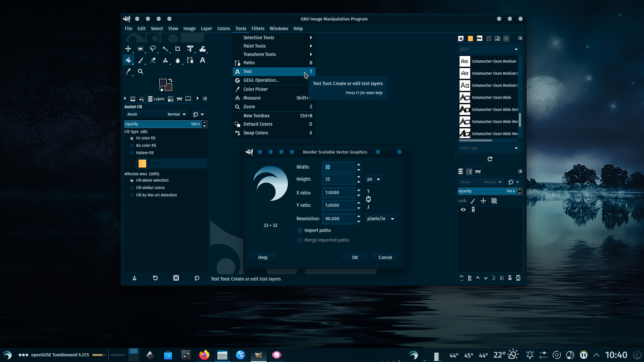Open the left dock tab configuration menu button

205,99
